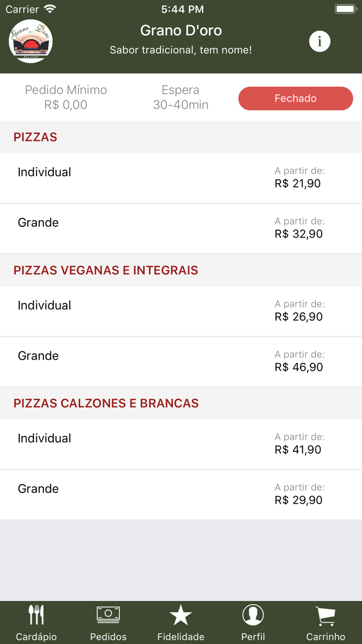
Task: Switch to the Pedidos tab
Action: (x=108, y=622)
